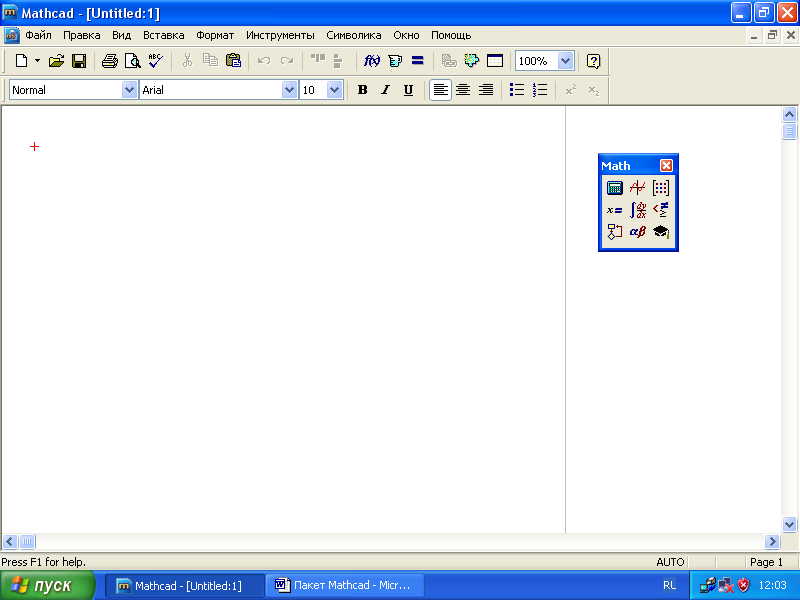Toggle subscript x₂ formatting

[x=593, y=90]
